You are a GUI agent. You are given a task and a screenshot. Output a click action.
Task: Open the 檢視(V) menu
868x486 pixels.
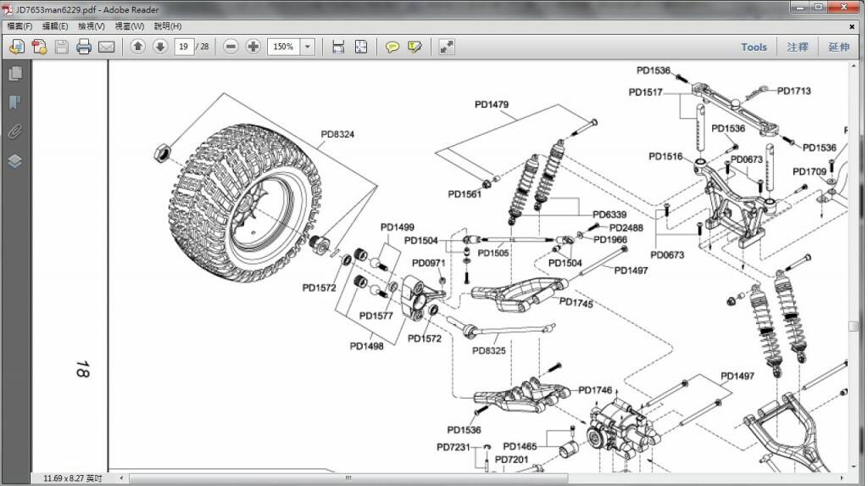pyautogui.click(x=92, y=26)
